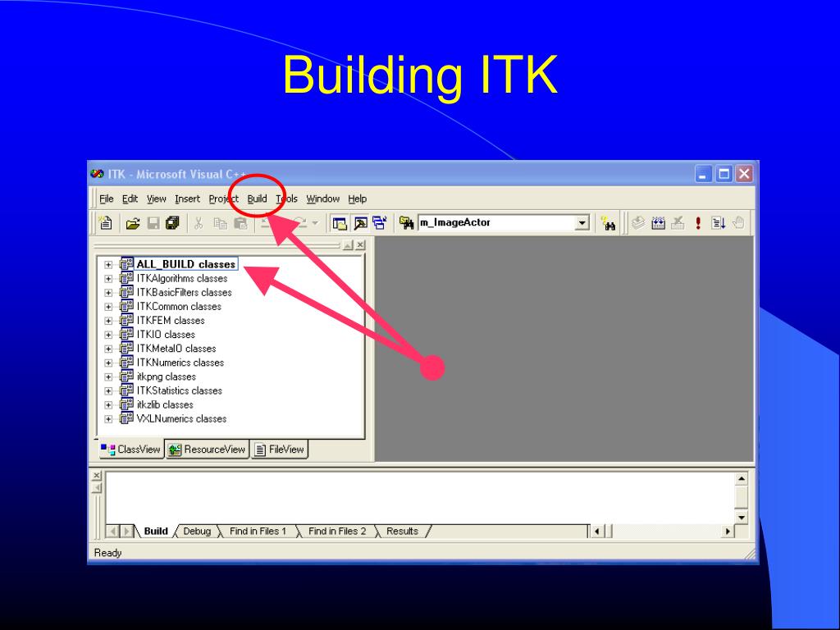Open the File menu
The width and height of the screenshot is (840, 630).
pyautogui.click(x=106, y=199)
